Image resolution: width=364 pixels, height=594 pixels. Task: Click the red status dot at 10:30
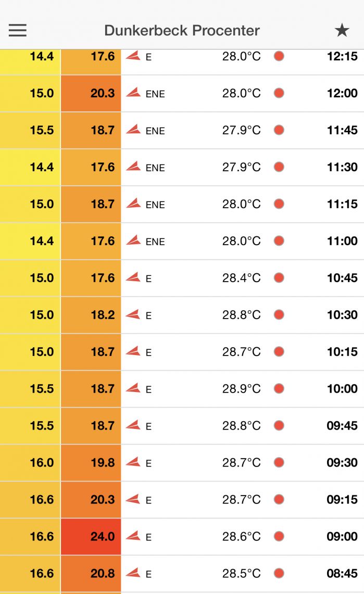pos(279,314)
